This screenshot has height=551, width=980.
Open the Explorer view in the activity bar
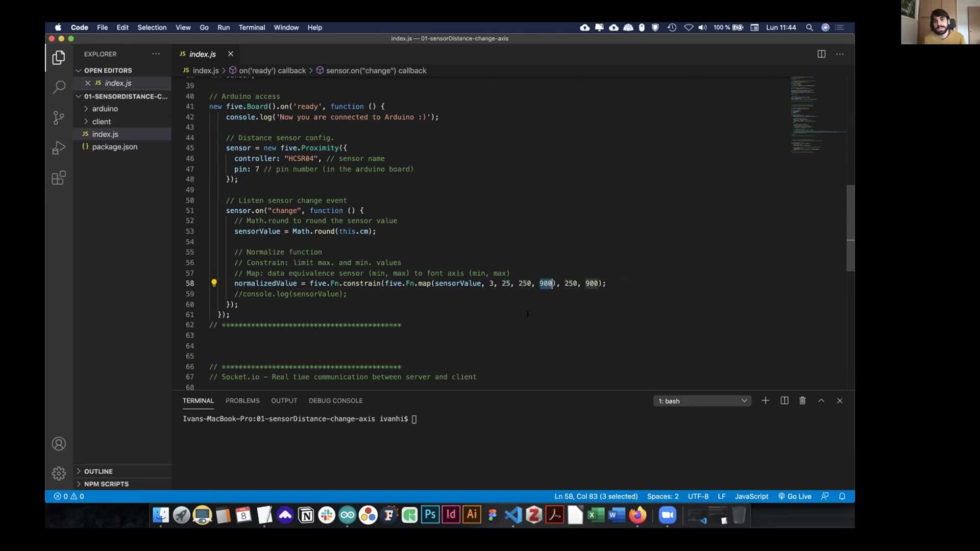[58, 57]
